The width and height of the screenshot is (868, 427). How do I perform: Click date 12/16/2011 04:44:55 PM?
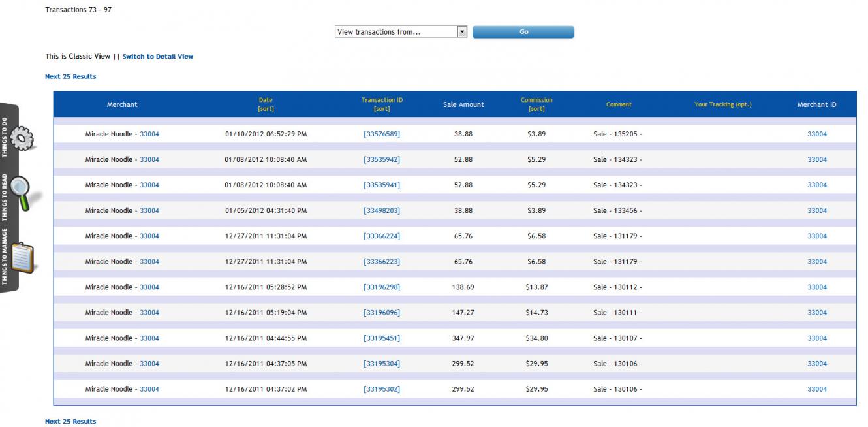point(266,338)
